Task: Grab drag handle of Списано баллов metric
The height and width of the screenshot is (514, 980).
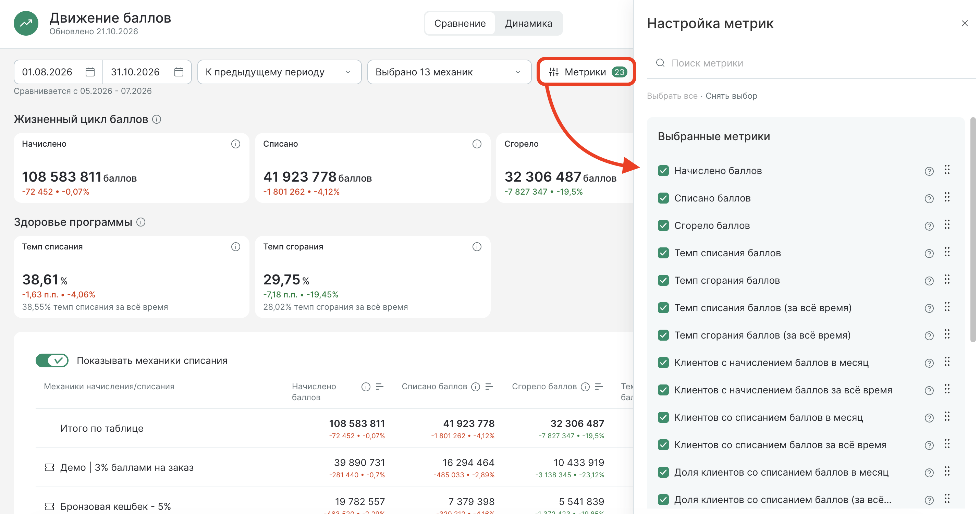Action: tap(947, 197)
